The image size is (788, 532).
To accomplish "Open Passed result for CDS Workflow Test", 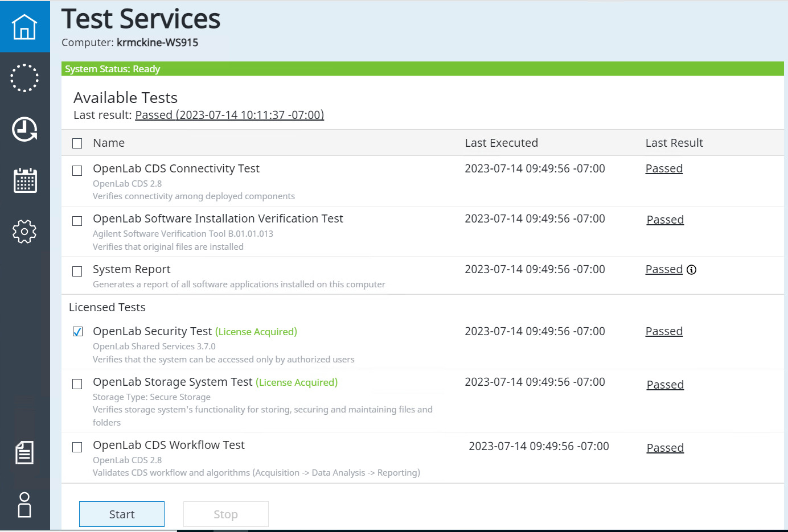I will (665, 448).
